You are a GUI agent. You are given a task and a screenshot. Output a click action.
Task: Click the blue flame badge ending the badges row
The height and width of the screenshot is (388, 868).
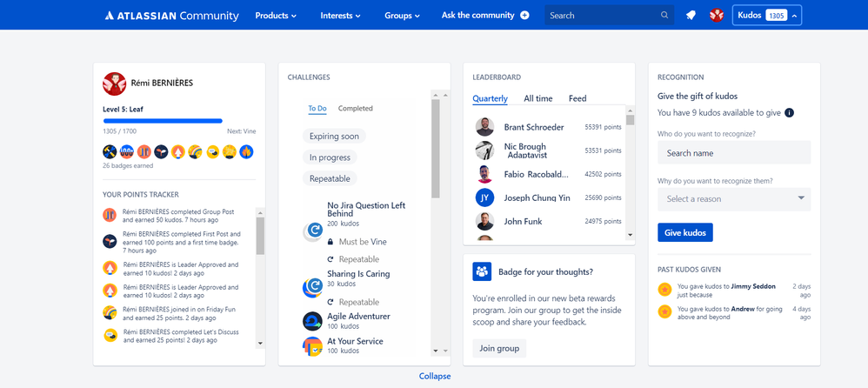246,151
